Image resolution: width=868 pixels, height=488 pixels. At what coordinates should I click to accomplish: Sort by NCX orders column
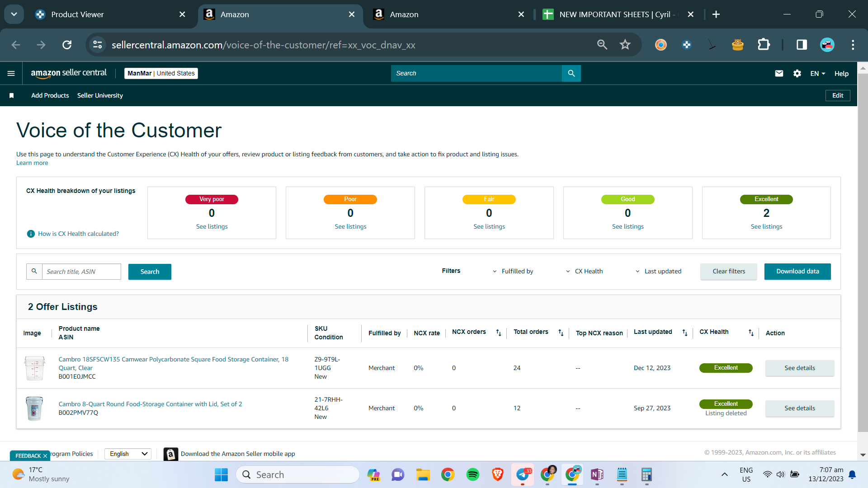[x=499, y=333]
